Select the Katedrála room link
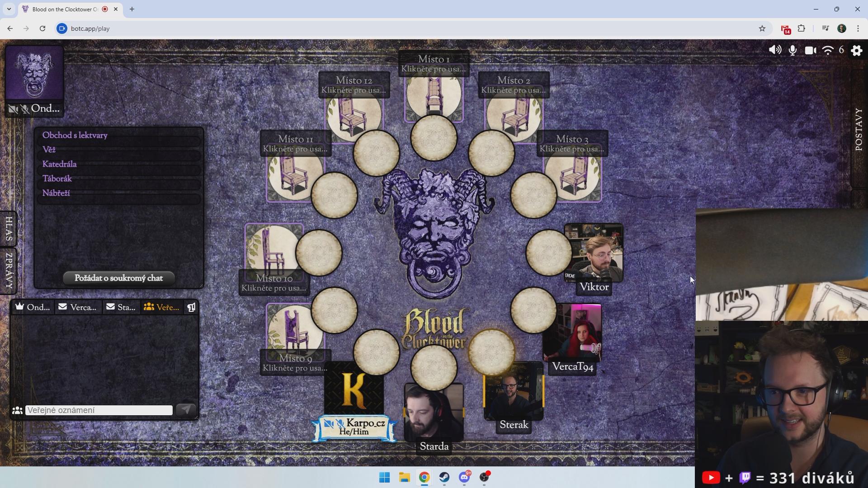Viewport: 868px width, 488px height. tap(59, 164)
